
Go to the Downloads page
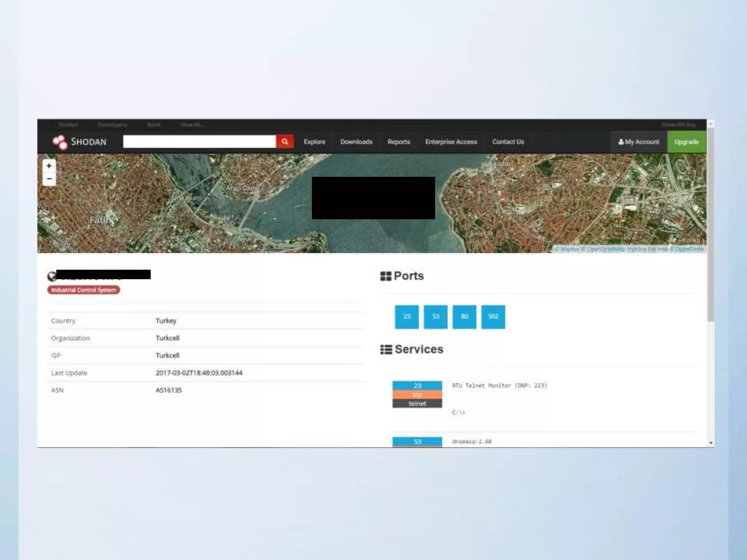tap(356, 142)
